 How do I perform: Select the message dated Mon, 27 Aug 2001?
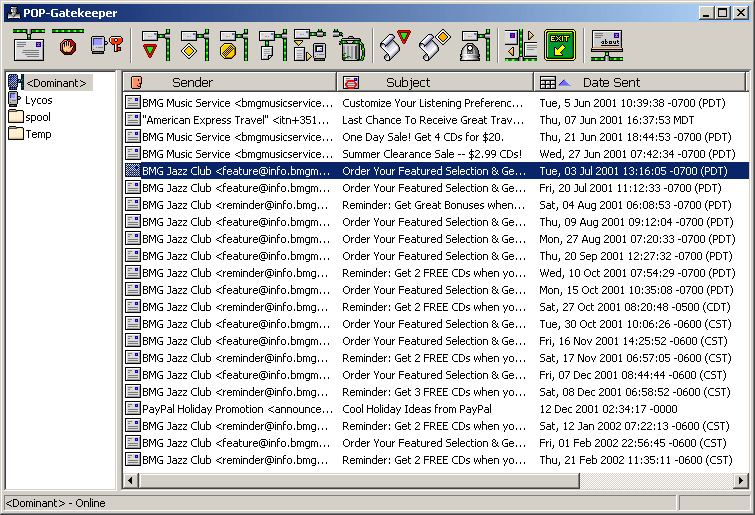tap(436, 239)
